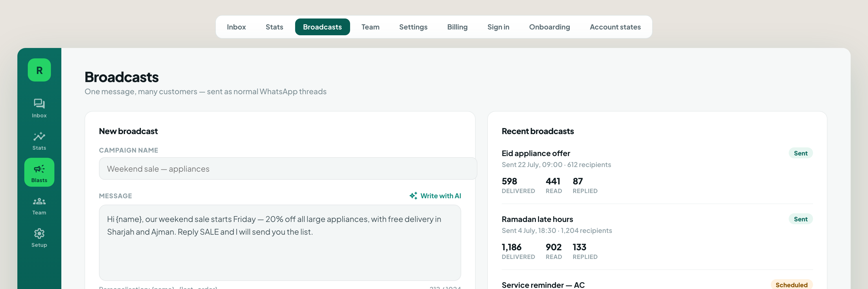868x289 pixels.
Task: Click the 133 replied count
Action: pos(579,247)
